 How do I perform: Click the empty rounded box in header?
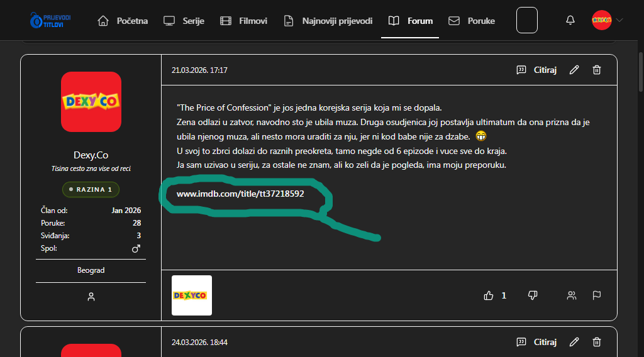click(527, 20)
